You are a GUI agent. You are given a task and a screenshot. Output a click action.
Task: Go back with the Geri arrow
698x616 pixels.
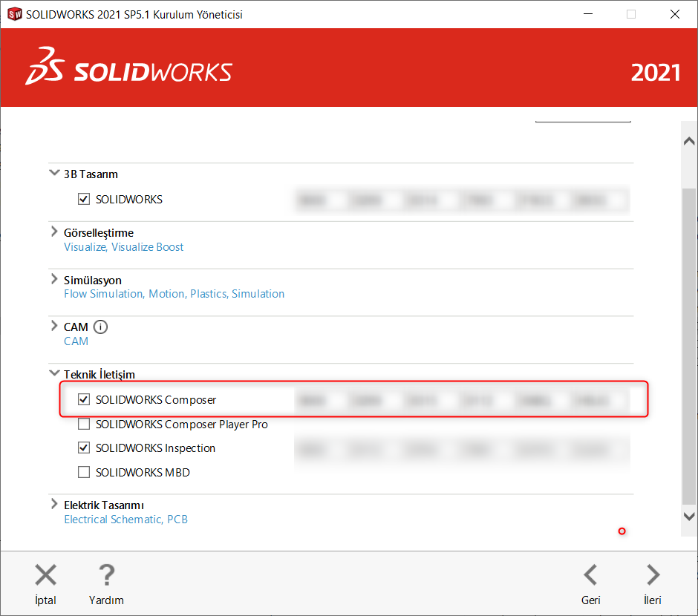590,575
